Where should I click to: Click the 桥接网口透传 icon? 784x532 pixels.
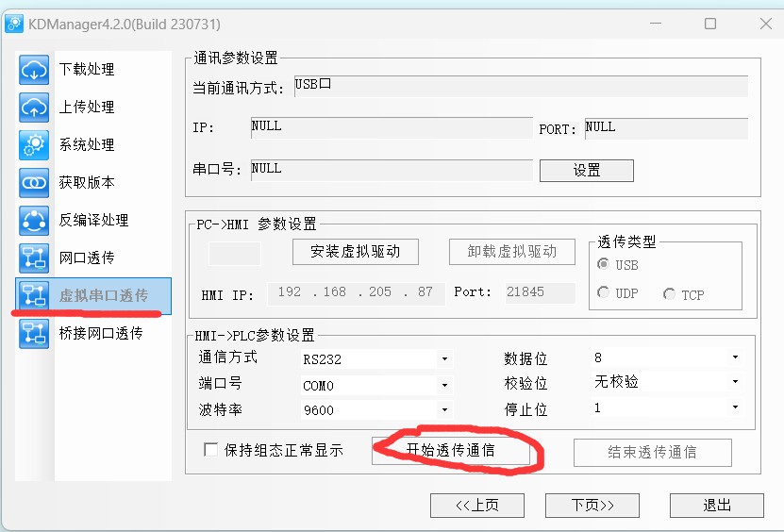pos(34,334)
